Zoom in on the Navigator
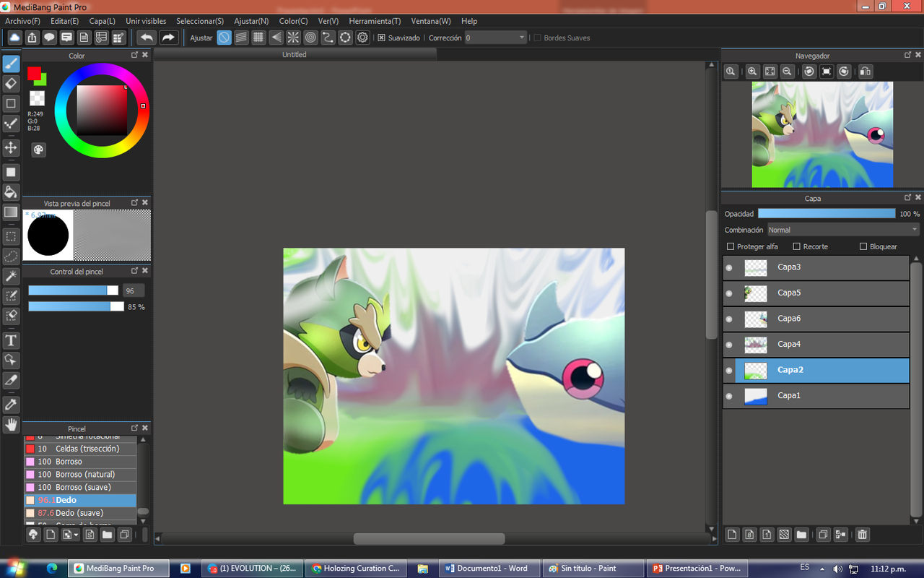The height and width of the screenshot is (578, 924). point(752,72)
